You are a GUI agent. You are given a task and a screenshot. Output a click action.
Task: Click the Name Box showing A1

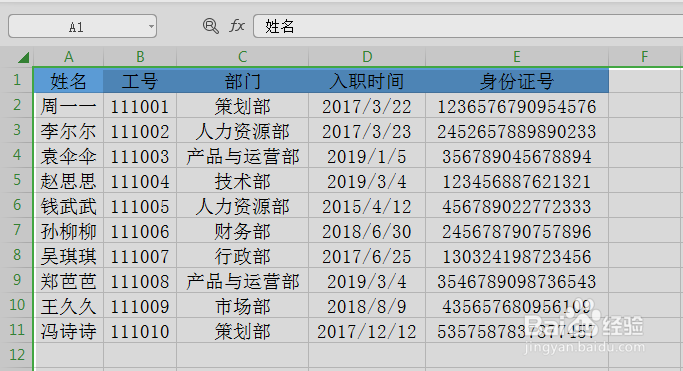pyautogui.click(x=82, y=27)
